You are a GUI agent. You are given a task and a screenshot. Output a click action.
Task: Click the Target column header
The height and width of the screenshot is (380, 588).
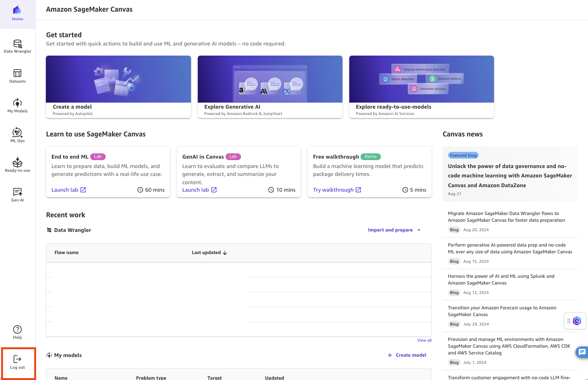click(215, 378)
